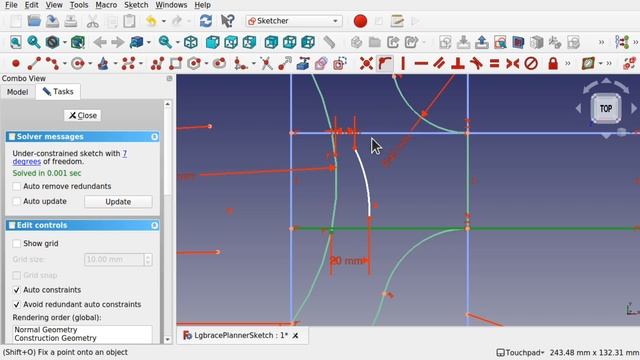This screenshot has height=360, width=640.
Task: Open the draw style dropdown arrow
Action: (x=64, y=42)
